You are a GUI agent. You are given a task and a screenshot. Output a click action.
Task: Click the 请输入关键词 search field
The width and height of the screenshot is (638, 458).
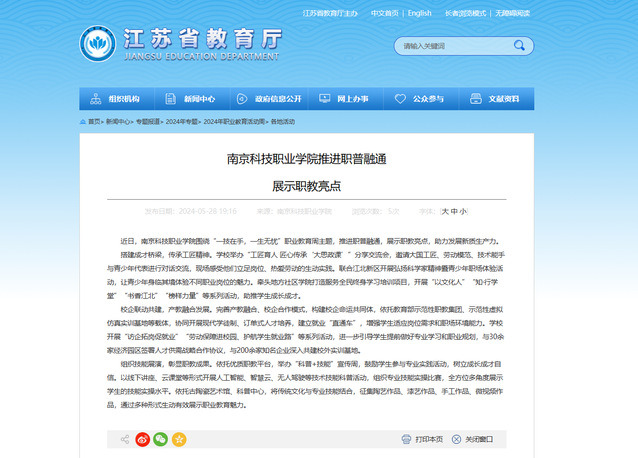pos(440,46)
